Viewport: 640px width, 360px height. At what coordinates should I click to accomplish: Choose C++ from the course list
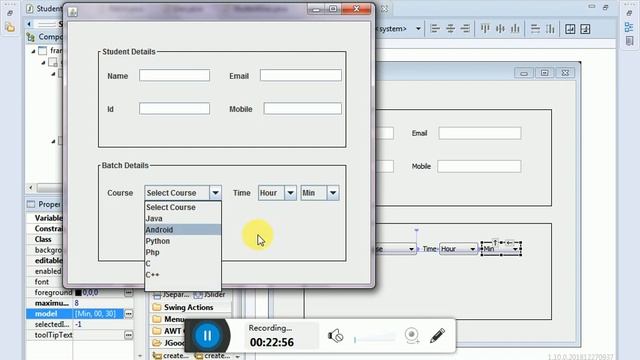183,275
